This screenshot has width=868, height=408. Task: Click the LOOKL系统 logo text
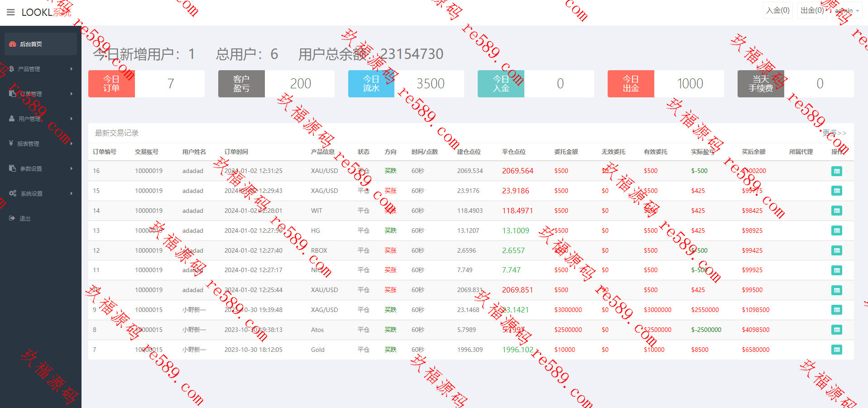point(46,12)
